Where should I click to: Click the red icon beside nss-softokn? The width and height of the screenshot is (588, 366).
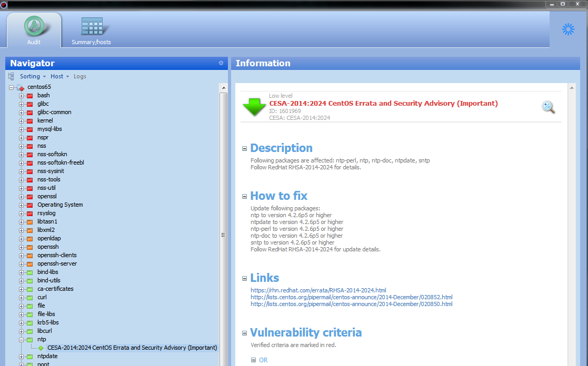[x=29, y=155]
